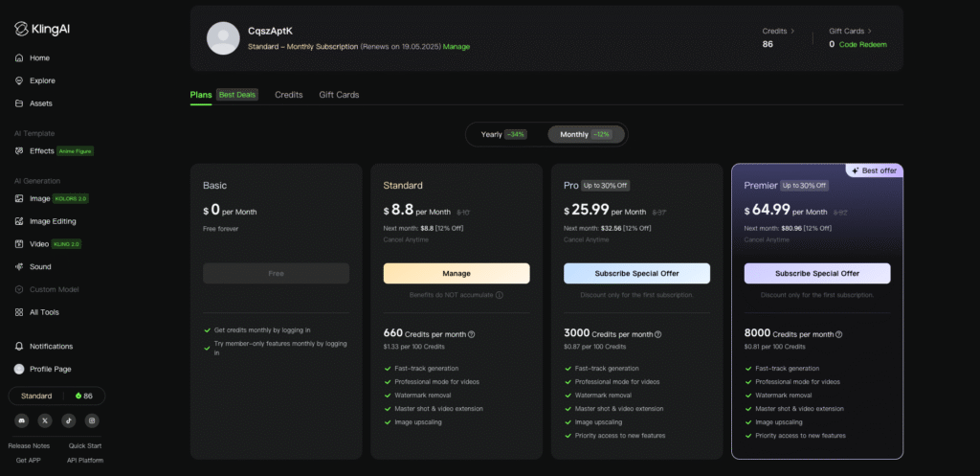
Task: Open the Instagram social icon
Action: [x=92, y=420]
